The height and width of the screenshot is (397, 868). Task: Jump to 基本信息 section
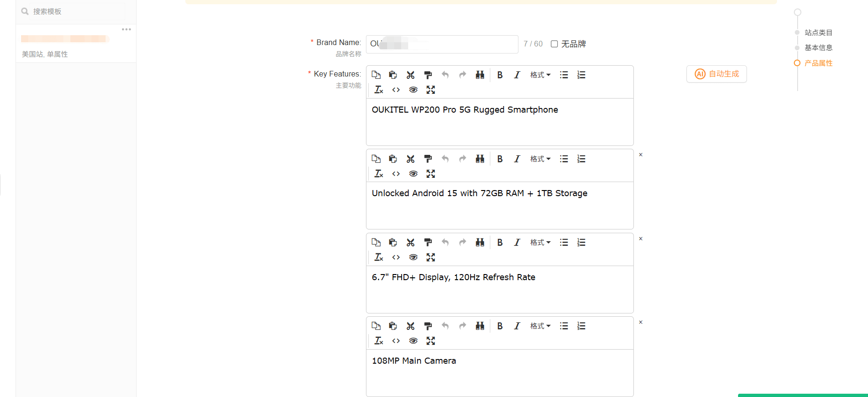[818, 48]
